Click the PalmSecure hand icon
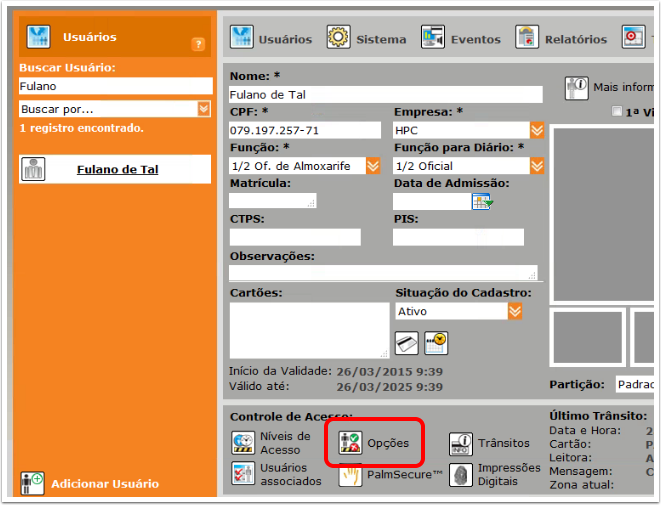 click(350, 475)
